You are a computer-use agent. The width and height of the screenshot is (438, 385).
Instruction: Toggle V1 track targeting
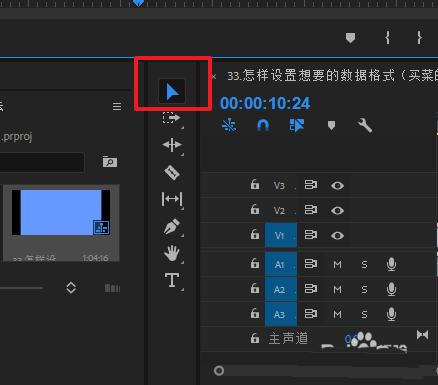281,235
